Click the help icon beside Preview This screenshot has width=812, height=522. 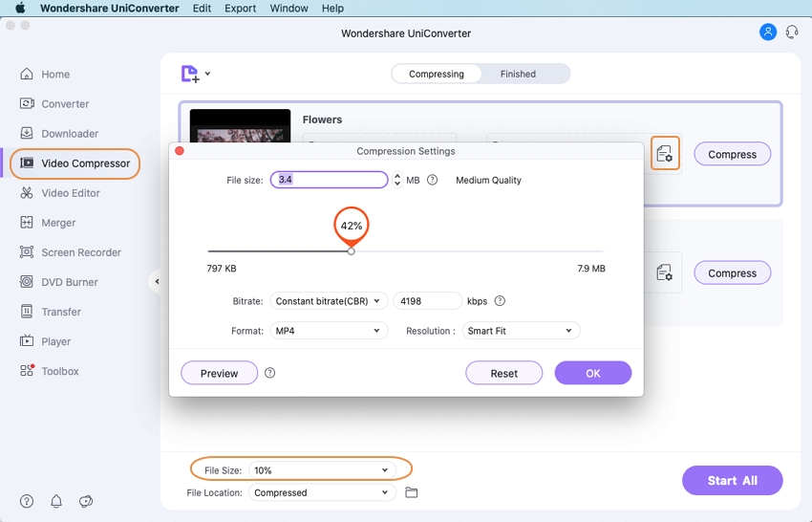(x=269, y=373)
